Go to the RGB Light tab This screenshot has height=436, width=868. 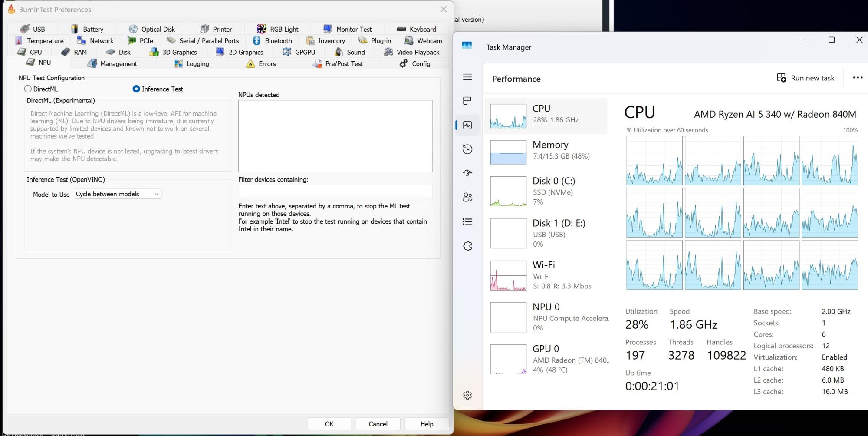278,29
